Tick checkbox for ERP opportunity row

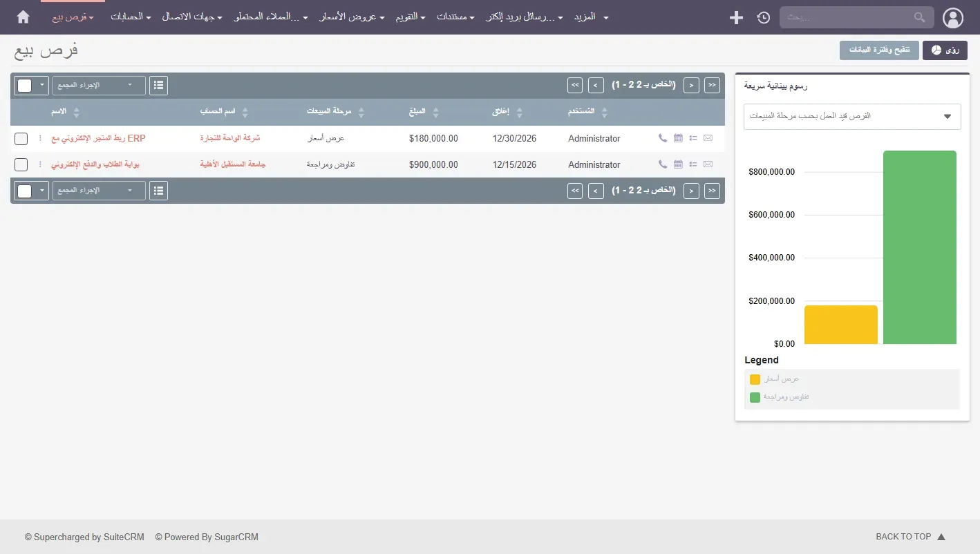point(21,138)
